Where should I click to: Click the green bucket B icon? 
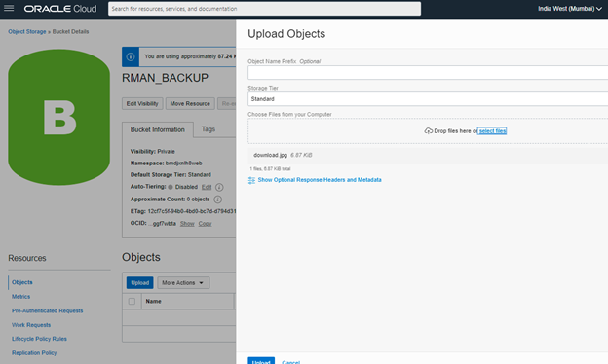coord(58,117)
